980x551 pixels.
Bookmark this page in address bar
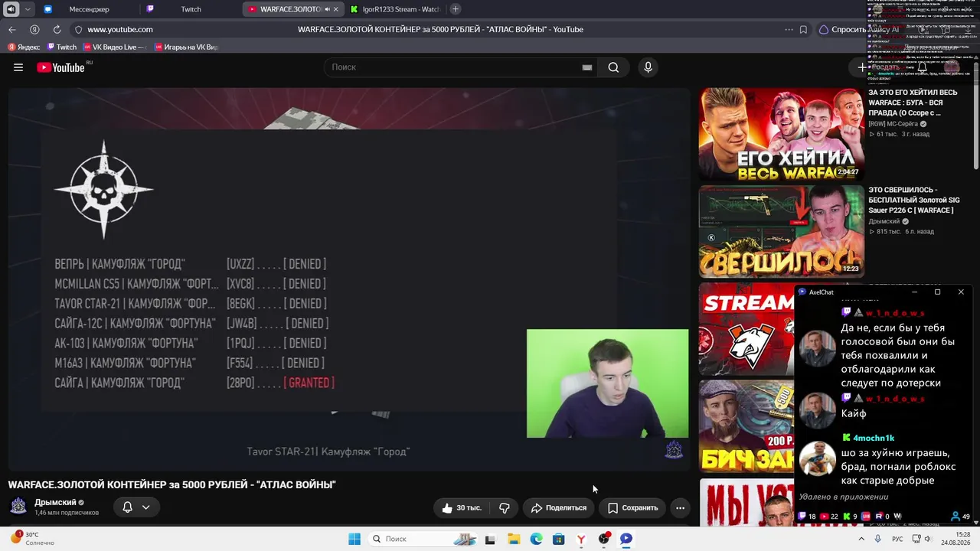tap(803, 30)
